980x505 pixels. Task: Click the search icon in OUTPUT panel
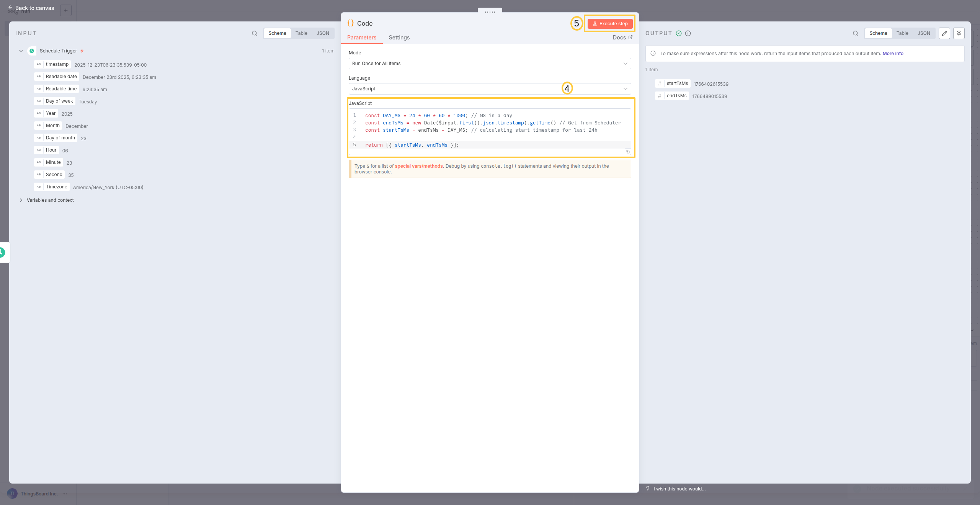click(x=856, y=33)
